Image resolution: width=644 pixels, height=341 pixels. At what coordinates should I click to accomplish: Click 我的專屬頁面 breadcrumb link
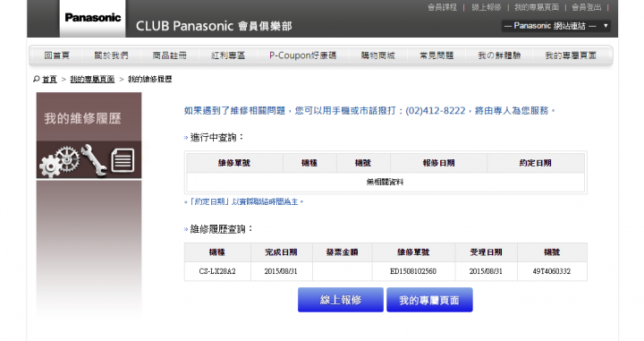point(92,80)
